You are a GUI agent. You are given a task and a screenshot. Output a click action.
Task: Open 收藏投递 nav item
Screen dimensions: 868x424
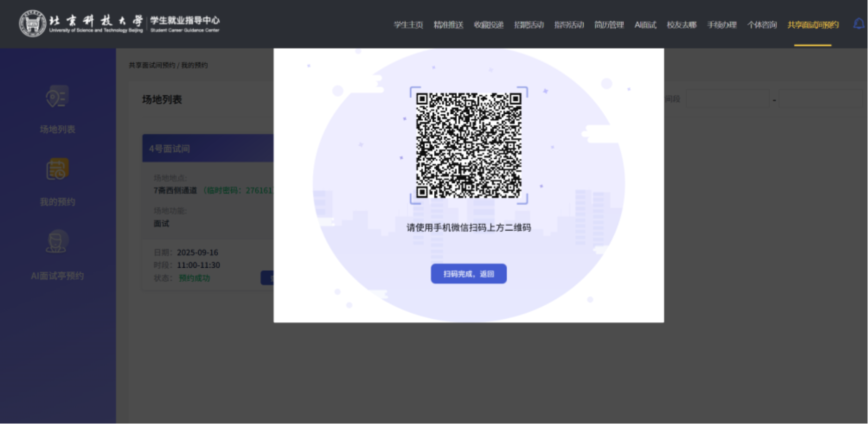point(488,25)
